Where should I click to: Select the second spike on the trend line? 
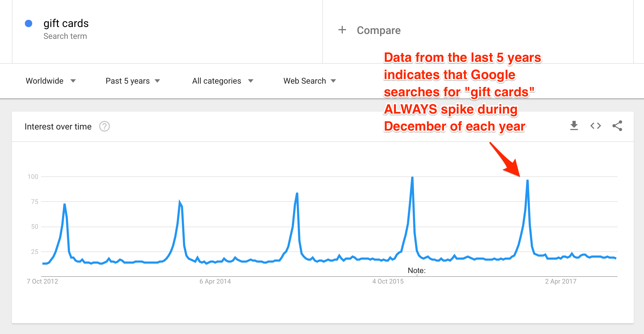pyautogui.click(x=180, y=202)
